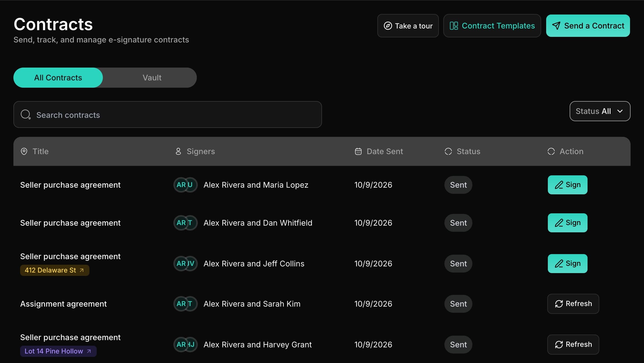
Task: Click the AR HJ avatars for Harvey Grant
Action: click(186, 345)
